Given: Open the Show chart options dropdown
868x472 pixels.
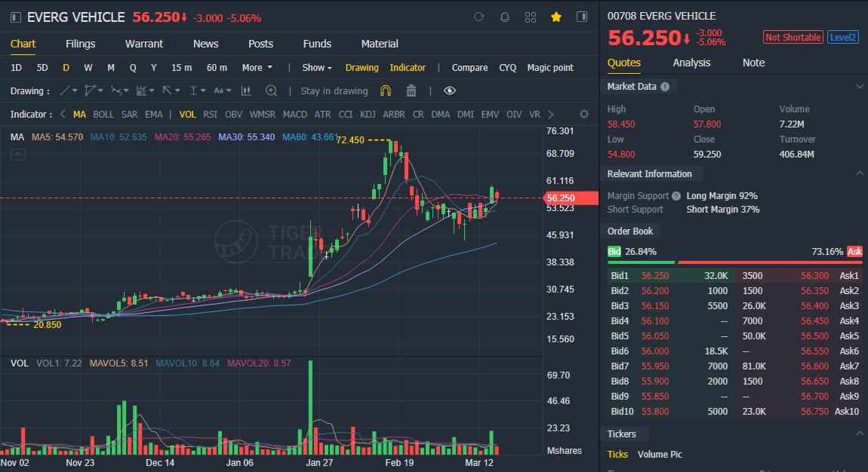Looking at the screenshot, I should (315, 67).
